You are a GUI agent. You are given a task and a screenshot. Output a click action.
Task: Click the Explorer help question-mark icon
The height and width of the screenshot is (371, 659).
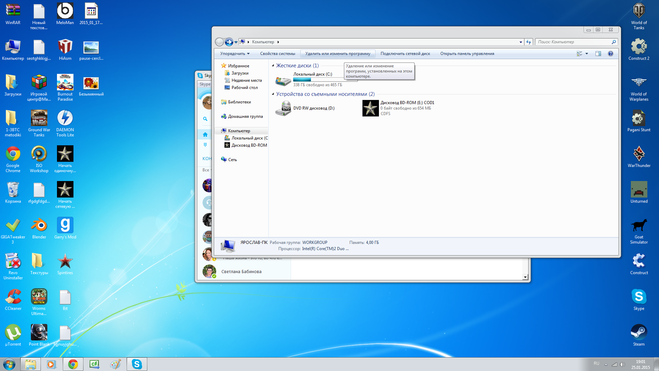click(611, 54)
